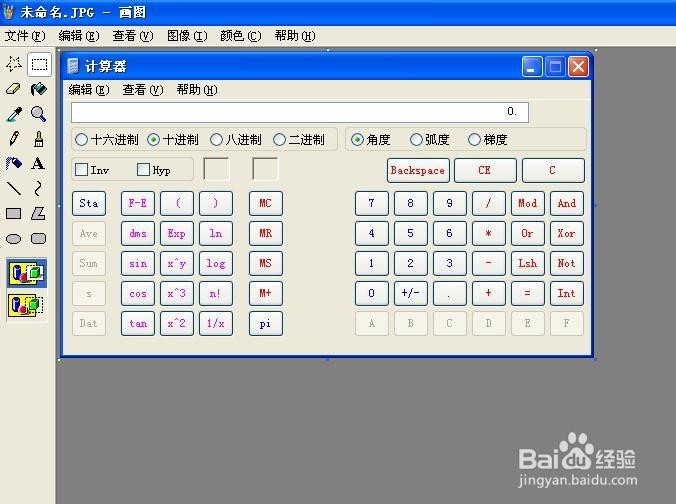
Task: Pick the Curve tool in Paint
Action: tap(39, 188)
